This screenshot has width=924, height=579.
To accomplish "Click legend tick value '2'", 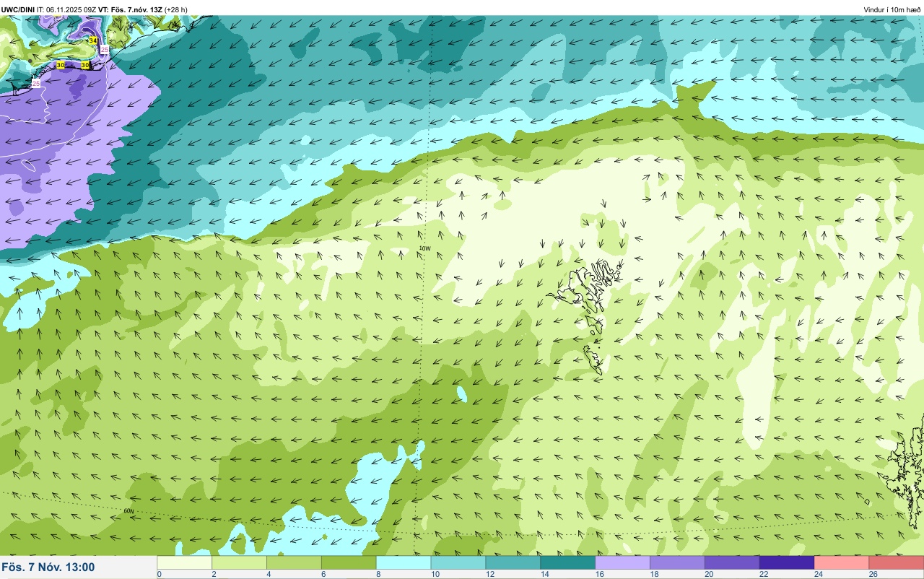I will pos(214,574).
